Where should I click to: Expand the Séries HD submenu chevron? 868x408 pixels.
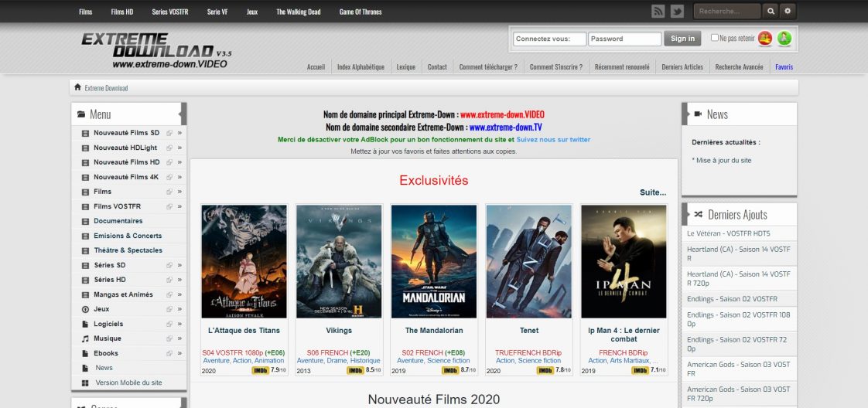click(179, 280)
